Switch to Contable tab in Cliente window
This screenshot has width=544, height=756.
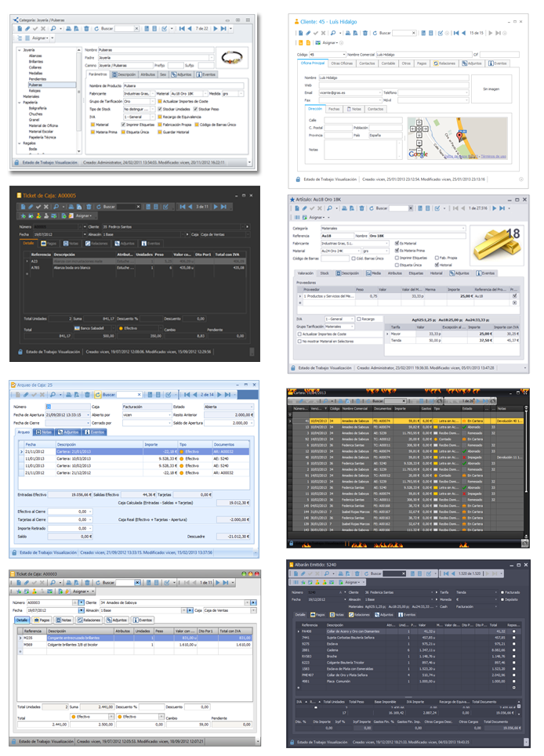pos(388,63)
